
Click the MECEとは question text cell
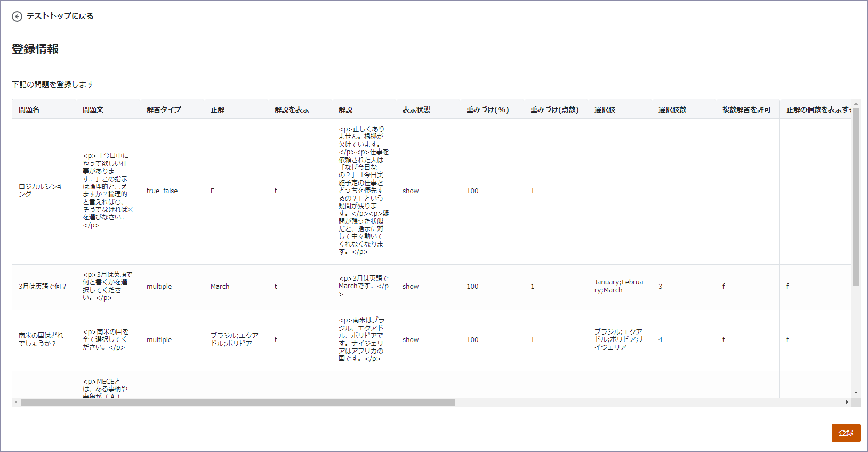click(x=108, y=385)
